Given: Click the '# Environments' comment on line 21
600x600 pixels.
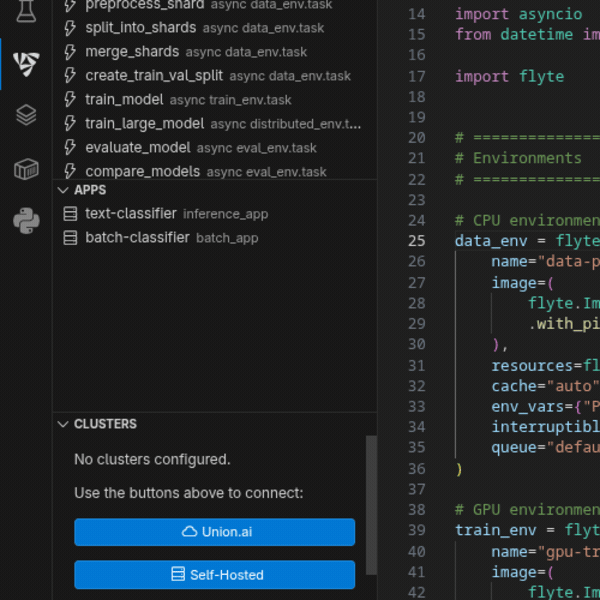Looking at the screenshot, I should [518, 158].
